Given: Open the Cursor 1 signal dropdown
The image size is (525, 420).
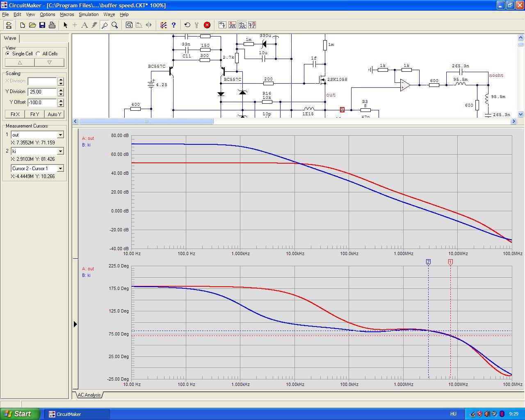Looking at the screenshot, I should 60,135.
